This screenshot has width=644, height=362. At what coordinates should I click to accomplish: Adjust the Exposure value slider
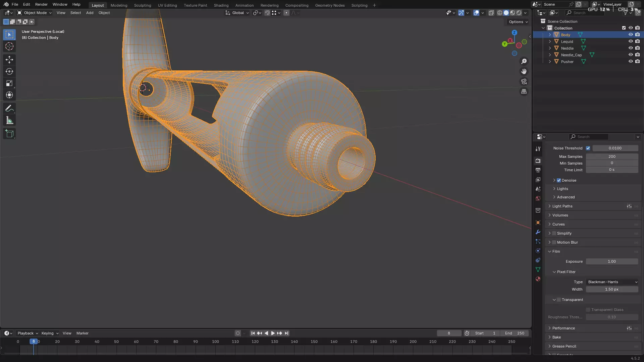(x=612, y=261)
